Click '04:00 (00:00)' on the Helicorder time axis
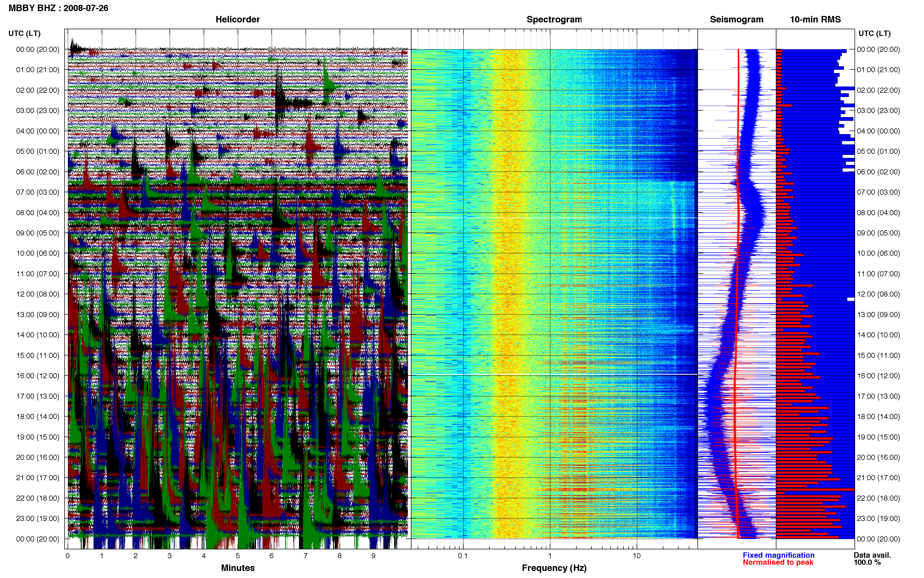 click(x=38, y=131)
